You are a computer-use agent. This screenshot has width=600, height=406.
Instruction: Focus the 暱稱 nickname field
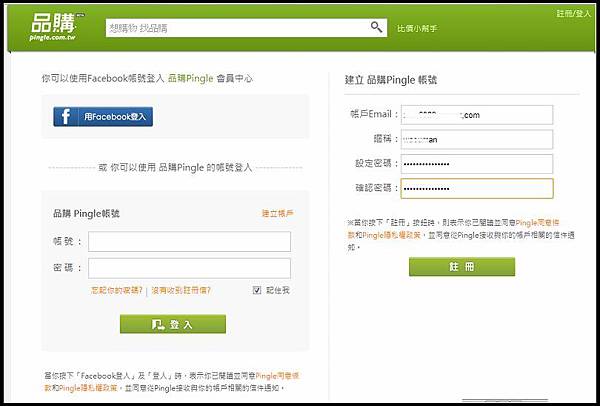coord(477,139)
